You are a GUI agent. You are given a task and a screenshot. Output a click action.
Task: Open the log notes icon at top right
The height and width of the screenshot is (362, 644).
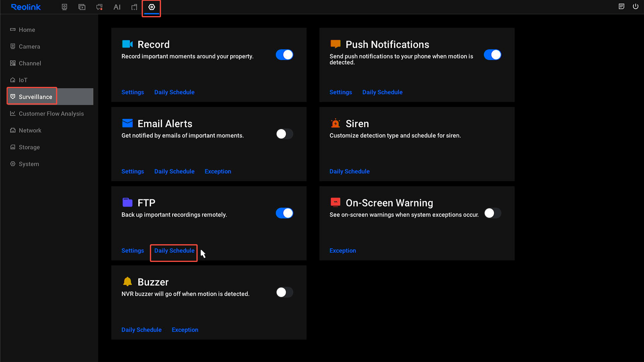pos(621,7)
